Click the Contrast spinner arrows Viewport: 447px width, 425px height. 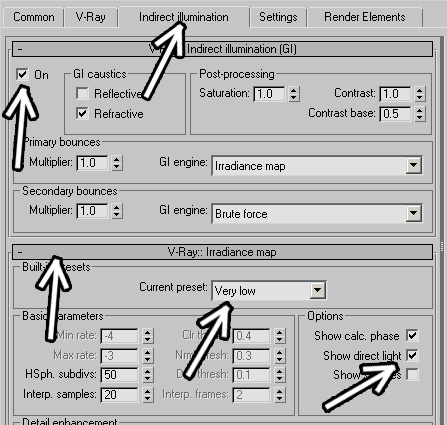[x=420, y=94]
